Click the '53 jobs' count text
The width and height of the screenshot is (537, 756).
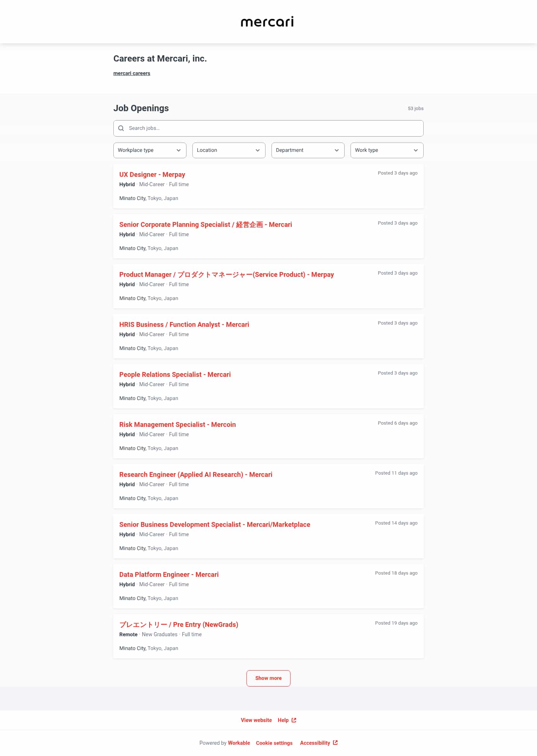point(415,109)
